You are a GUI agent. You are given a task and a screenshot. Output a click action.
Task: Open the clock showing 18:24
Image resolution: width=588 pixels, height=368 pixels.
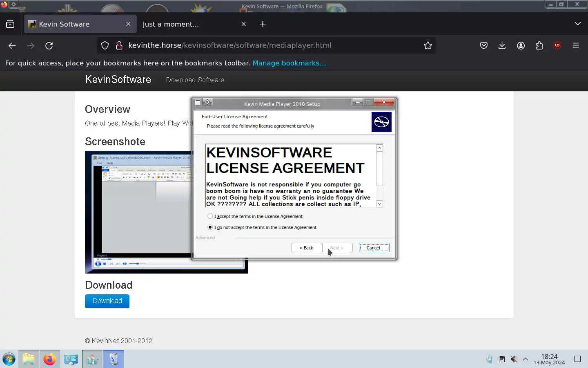coord(549,359)
